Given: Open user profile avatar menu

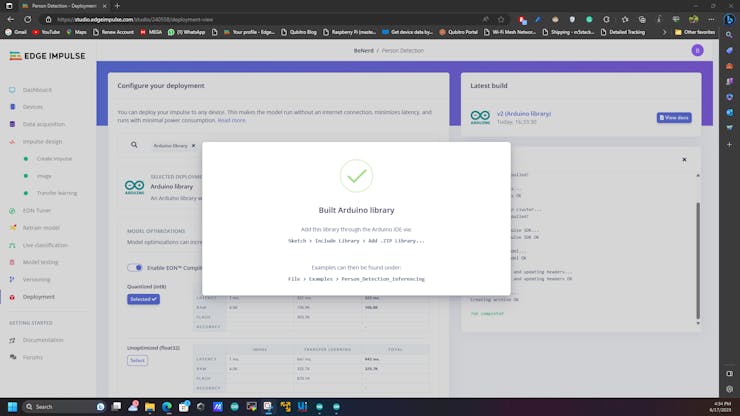Looking at the screenshot, I should click(x=697, y=51).
